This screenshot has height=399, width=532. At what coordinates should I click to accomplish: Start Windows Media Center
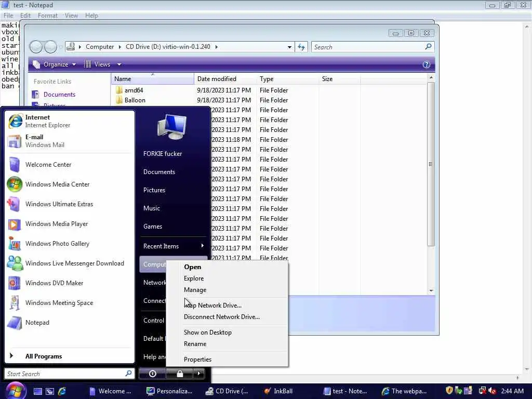69,184
